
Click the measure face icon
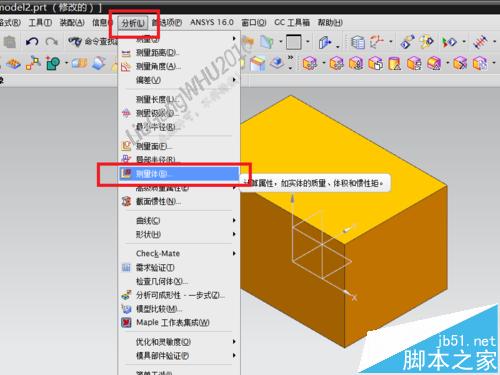(x=126, y=146)
